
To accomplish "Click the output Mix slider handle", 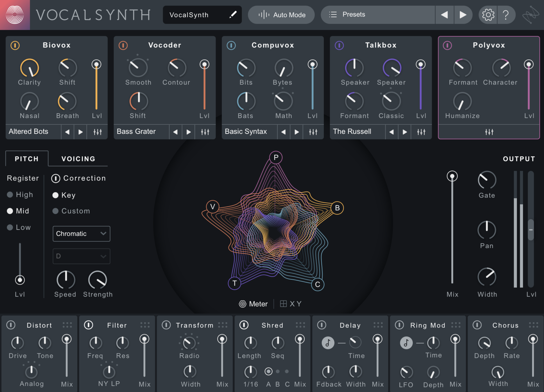I will click(452, 176).
